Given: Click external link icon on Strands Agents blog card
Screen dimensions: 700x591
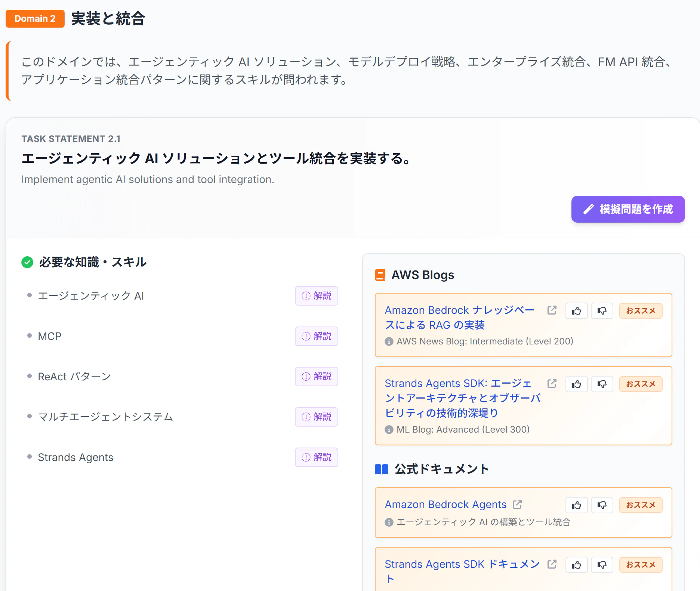Looking at the screenshot, I should [552, 383].
